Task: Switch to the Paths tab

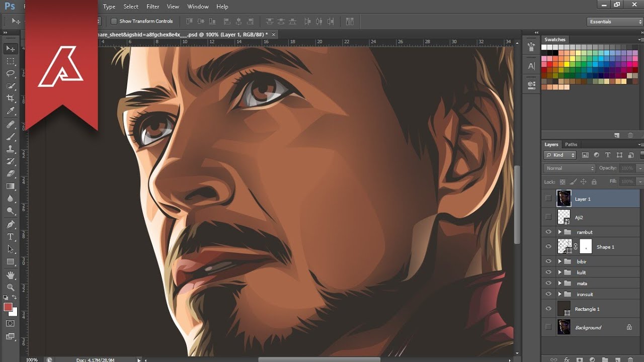Action: (x=571, y=144)
